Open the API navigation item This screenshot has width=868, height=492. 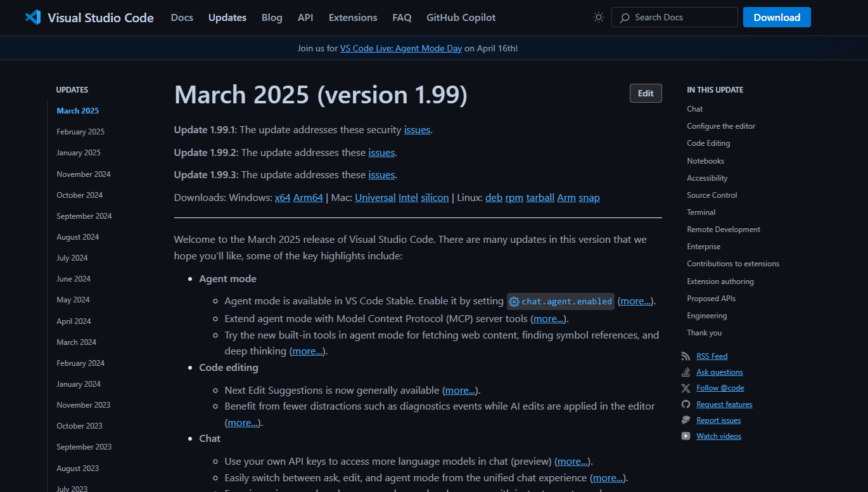pyautogui.click(x=305, y=18)
